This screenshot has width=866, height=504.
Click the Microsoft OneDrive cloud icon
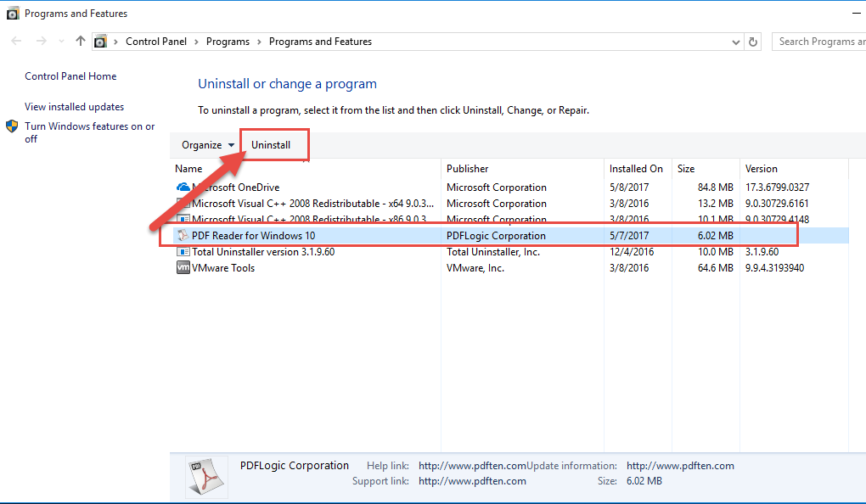tap(183, 188)
